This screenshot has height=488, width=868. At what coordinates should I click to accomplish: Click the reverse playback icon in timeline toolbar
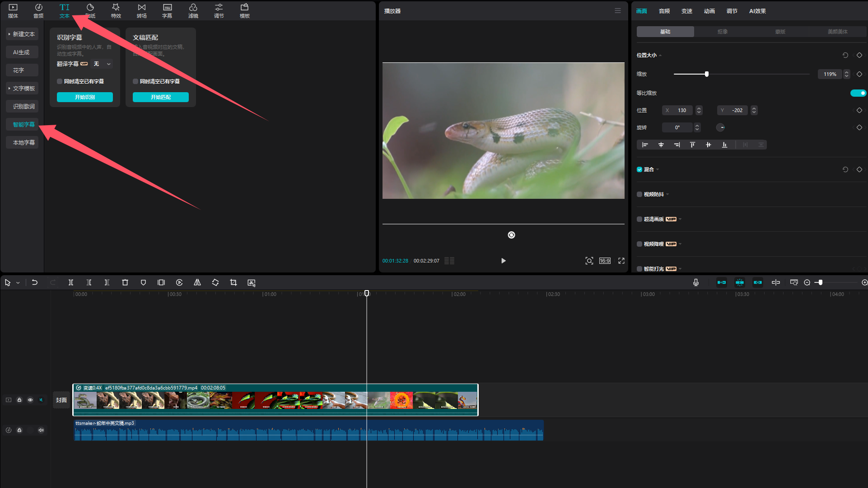(x=179, y=282)
